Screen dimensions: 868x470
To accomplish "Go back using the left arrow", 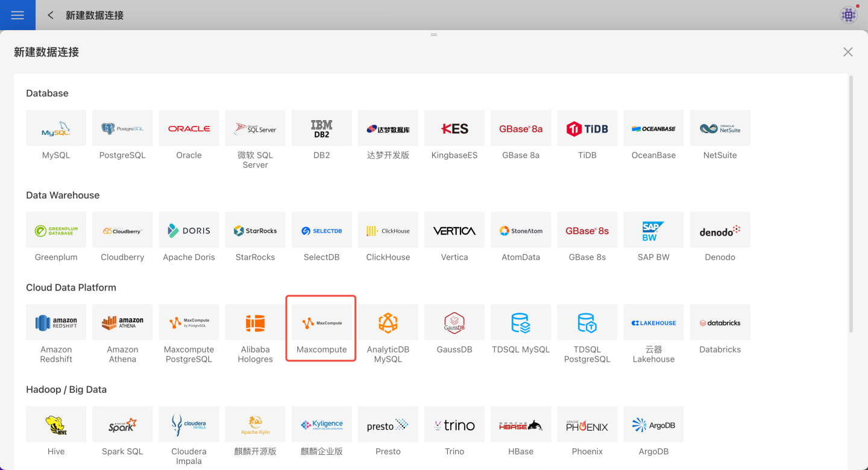I will pos(51,15).
